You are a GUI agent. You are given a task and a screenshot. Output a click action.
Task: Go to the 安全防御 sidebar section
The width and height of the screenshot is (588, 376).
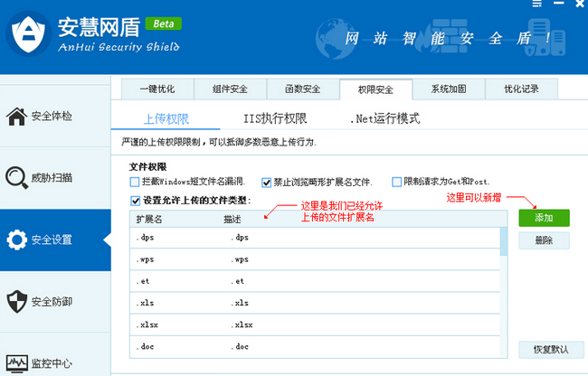(55, 302)
